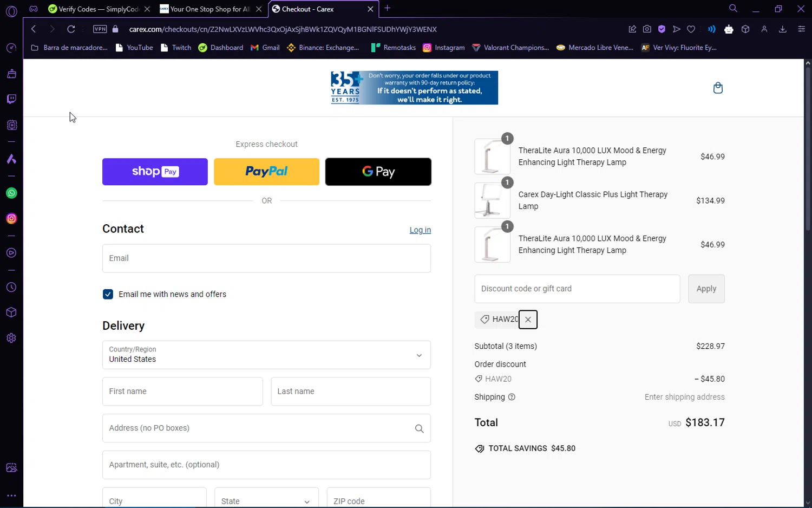Open the sidebar Extensions cube icon
812x508 pixels.
(x=11, y=312)
